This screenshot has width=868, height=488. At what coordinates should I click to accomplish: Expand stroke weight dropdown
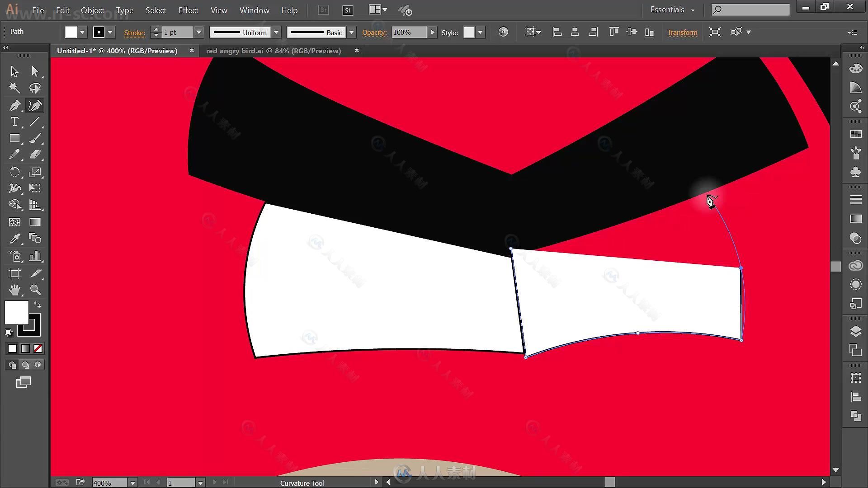click(x=198, y=33)
